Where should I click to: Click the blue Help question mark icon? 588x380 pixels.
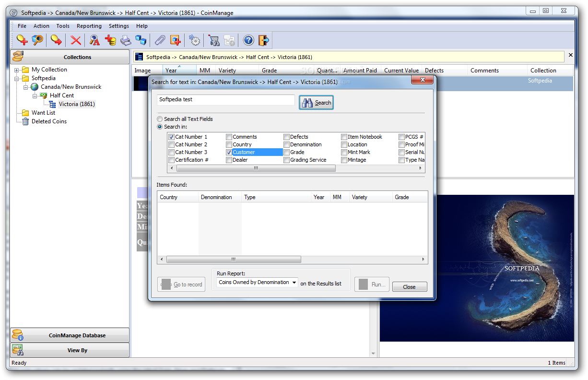[248, 40]
